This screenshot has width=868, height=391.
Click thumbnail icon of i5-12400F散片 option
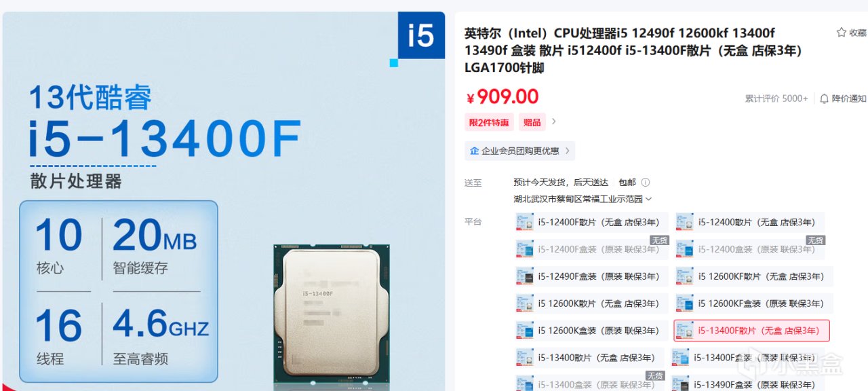[524, 222]
